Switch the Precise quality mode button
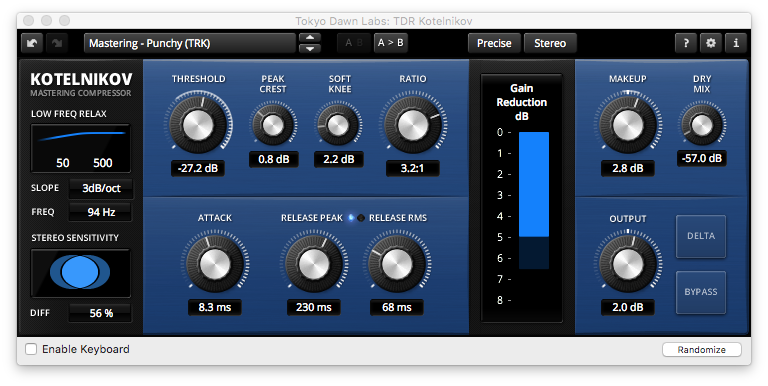The height and width of the screenshot is (386, 768). (494, 43)
